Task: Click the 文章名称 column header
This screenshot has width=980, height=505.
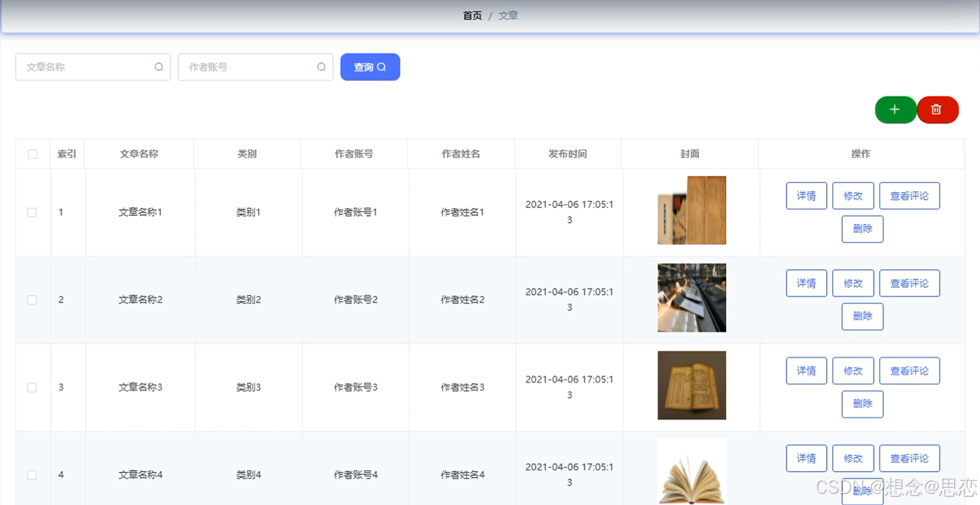Action: coord(139,154)
